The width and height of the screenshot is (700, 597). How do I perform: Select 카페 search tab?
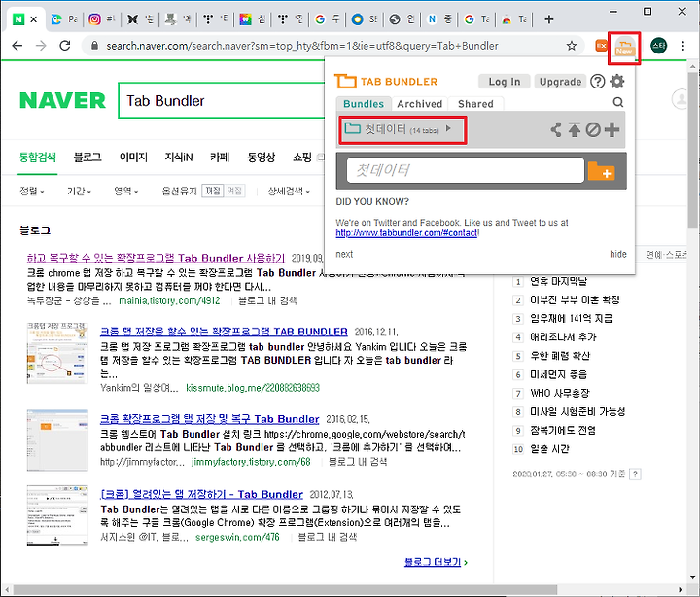pos(220,158)
